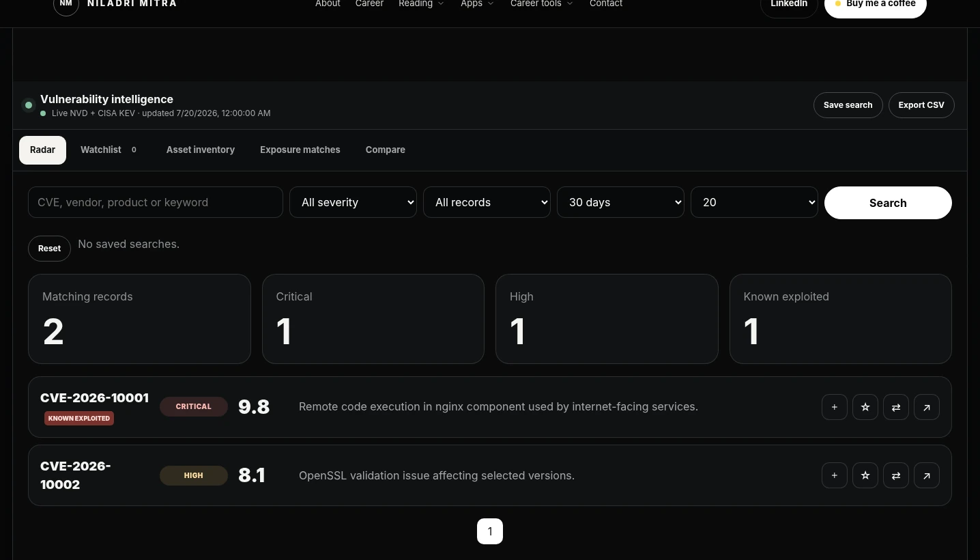
Task: Click the No saved searches text
Action: point(129,244)
